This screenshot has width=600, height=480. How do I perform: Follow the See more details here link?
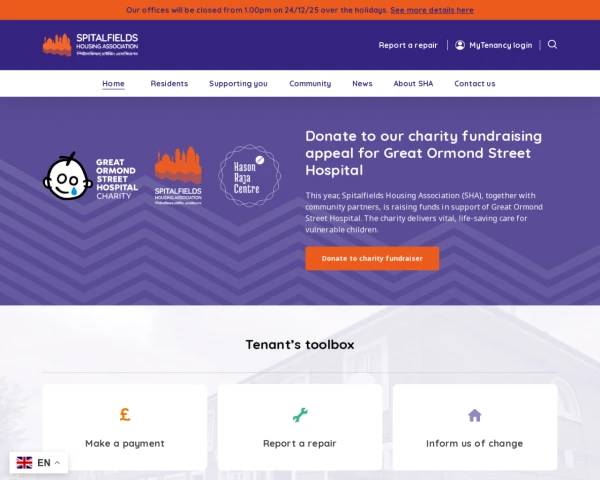(x=432, y=10)
